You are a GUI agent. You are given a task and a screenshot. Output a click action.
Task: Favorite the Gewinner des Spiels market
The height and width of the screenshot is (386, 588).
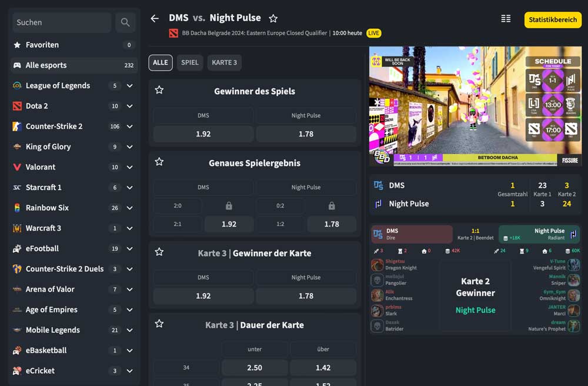[159, 90]
